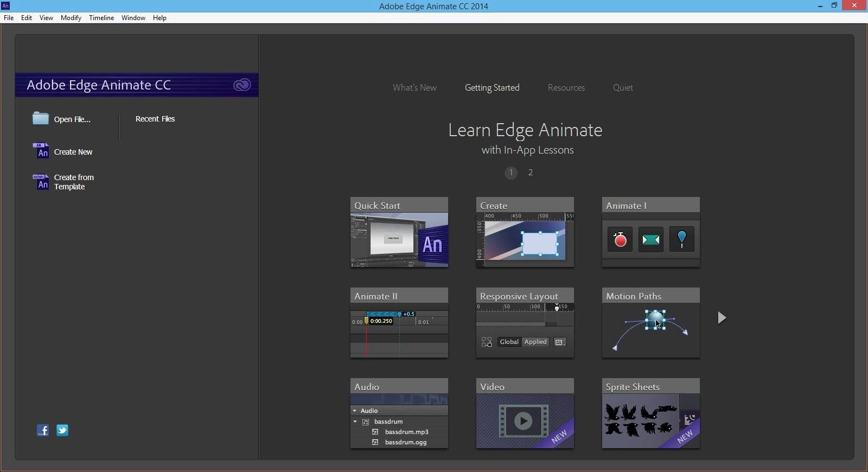This screenshot has width=868, height=472.
Task: Click the blue pin icon in Animate I
Action: (682, 239)
